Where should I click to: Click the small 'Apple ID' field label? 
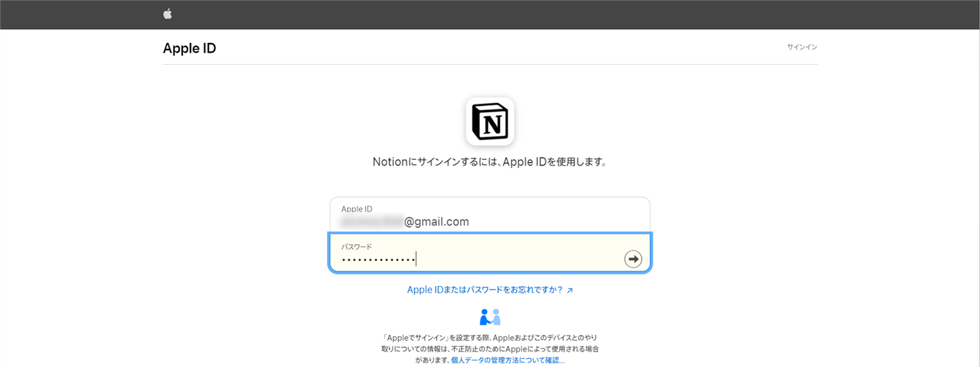(357, 209)
